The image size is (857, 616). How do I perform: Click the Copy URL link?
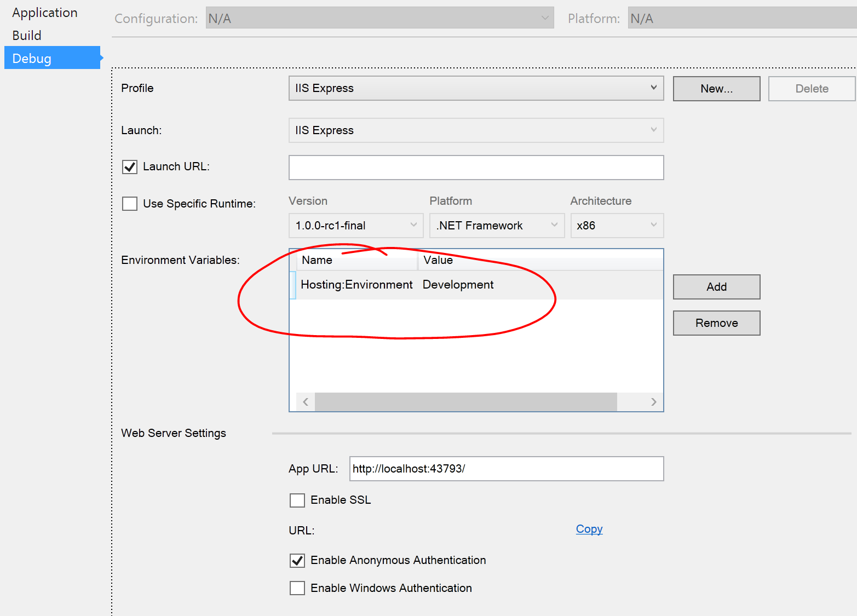click(589, 529)
